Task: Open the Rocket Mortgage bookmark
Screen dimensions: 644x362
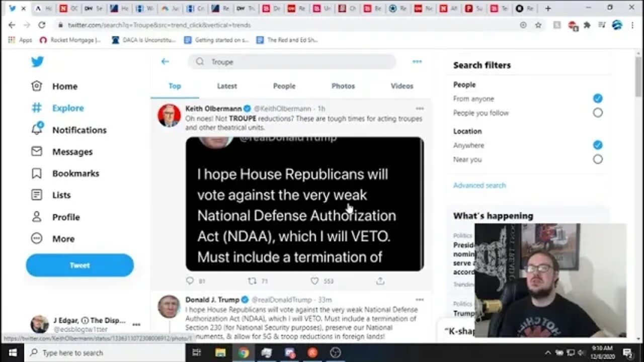Action: [70, 40]
